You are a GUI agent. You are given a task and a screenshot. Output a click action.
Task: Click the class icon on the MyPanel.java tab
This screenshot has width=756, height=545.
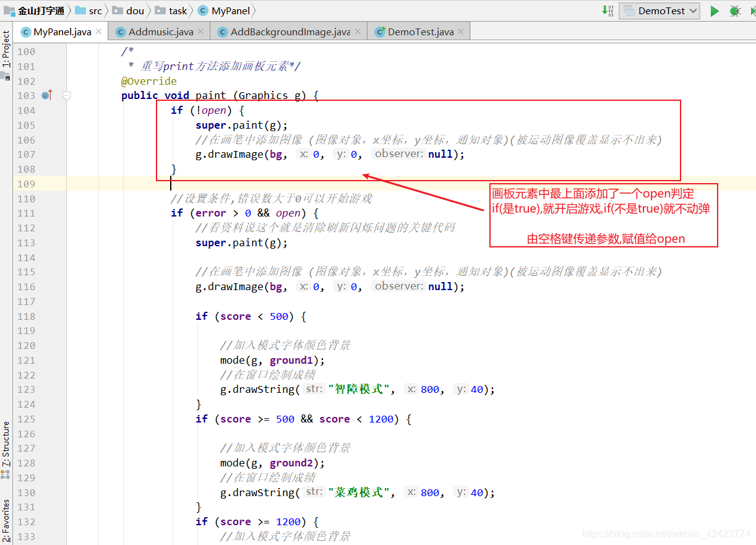tap(25, 32)
